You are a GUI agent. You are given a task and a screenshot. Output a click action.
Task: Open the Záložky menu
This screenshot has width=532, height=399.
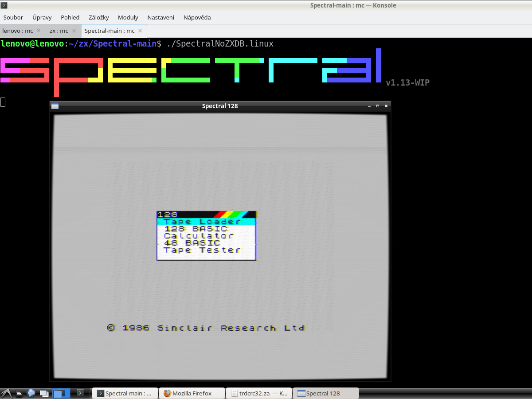coord(99,18)
